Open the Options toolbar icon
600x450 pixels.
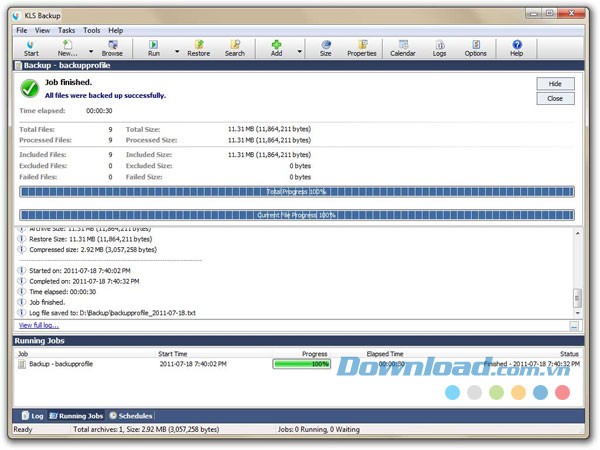[475, 47]
